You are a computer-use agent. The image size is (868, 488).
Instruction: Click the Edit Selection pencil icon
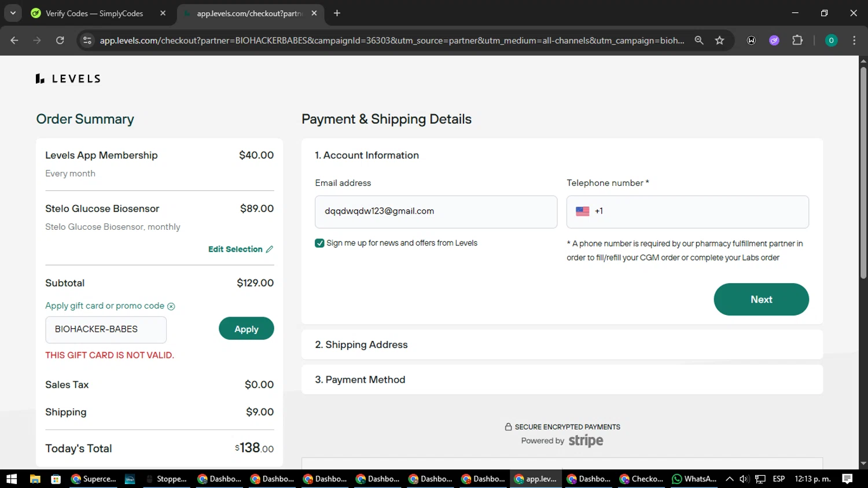[270, 249]
